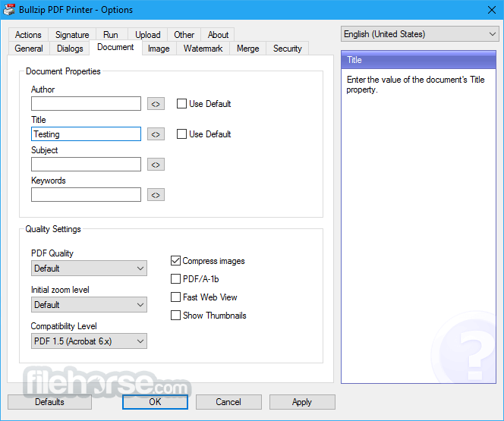This screenshot has width=504, height=421.
Task: Enable the PDF/A-1b option
Action: click(176, 279)
